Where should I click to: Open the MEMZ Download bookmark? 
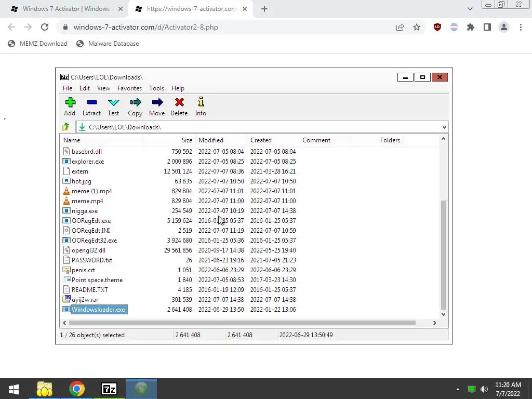[x=37, y=44]
